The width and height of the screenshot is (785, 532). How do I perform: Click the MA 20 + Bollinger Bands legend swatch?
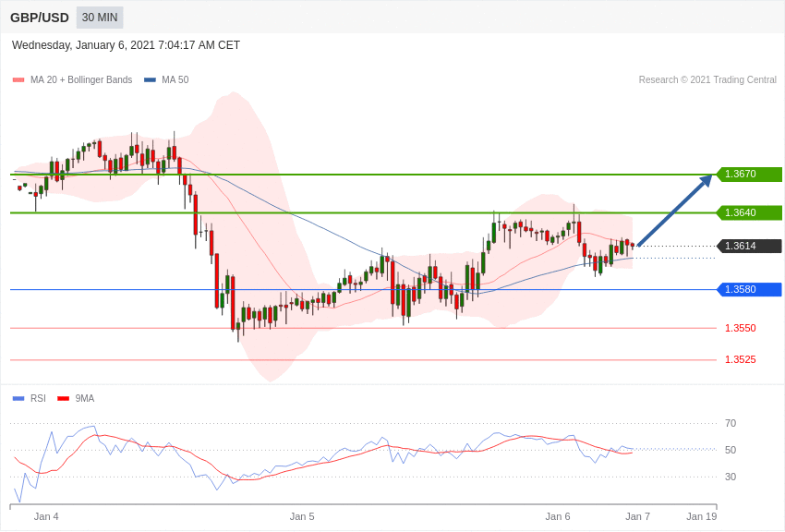pyautogui.click(x=18, y=80)
